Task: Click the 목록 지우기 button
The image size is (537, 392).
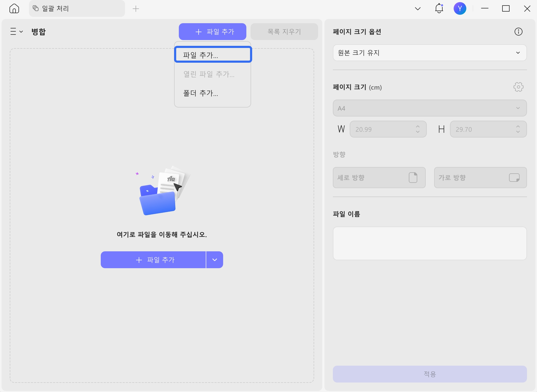Action: [284, 31]
